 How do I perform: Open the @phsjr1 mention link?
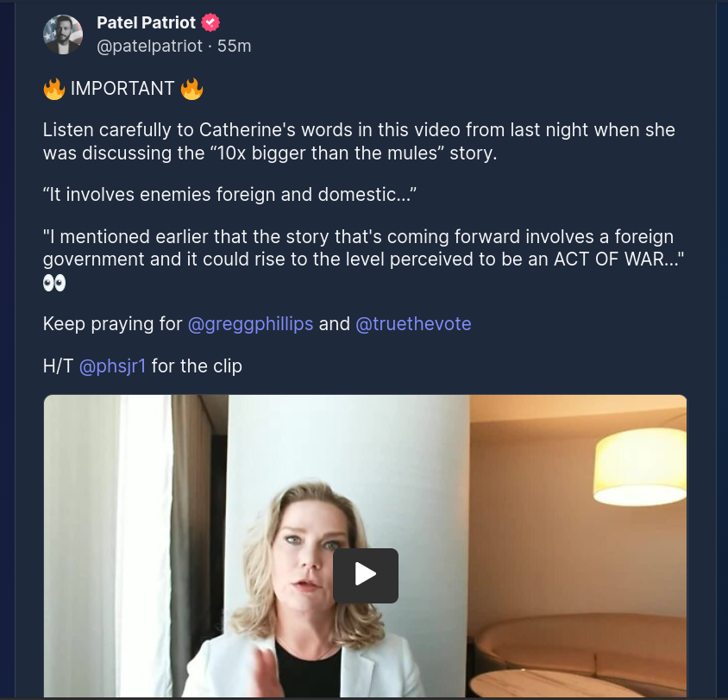[x=113, y=366]
